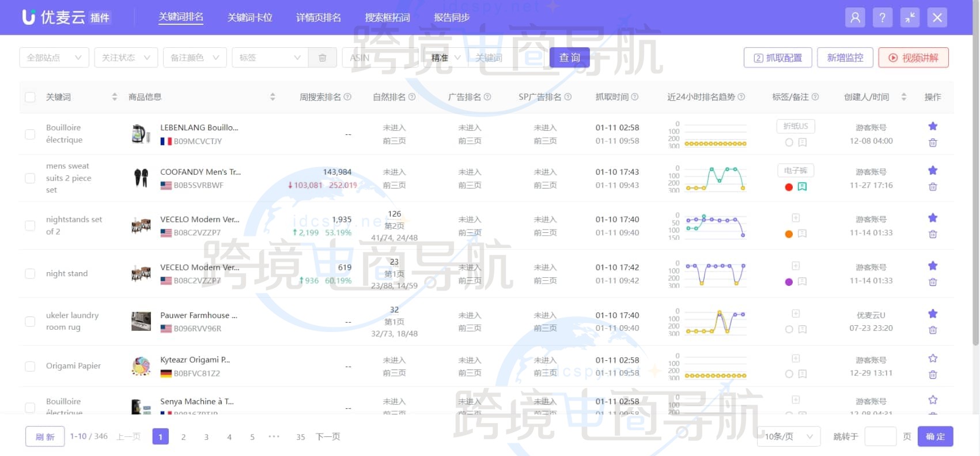The width and height of the screenshot is (980, 456).
Task: Sort by the 创建人/时间 column arrows
Action: point(904,97)
